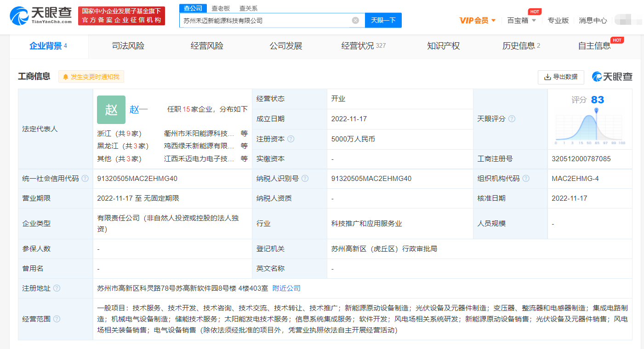The image size is (644, 349).
Task: Click the bell icon on 发生变更时通知我
Action: click(66, 76)
